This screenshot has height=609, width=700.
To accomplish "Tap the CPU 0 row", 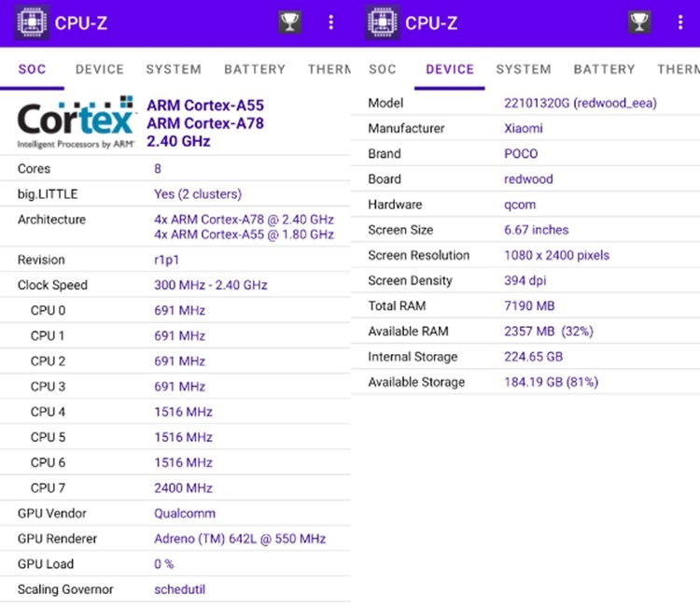I will 175,310.
